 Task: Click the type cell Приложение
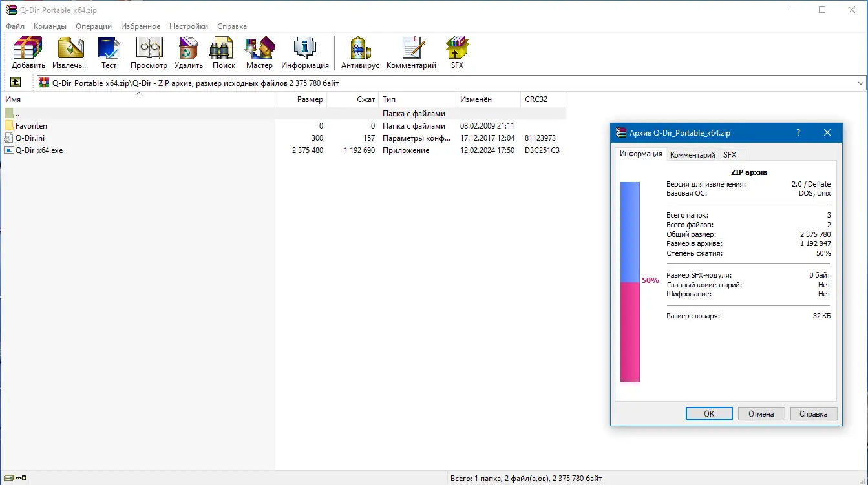tap(406, 150)
